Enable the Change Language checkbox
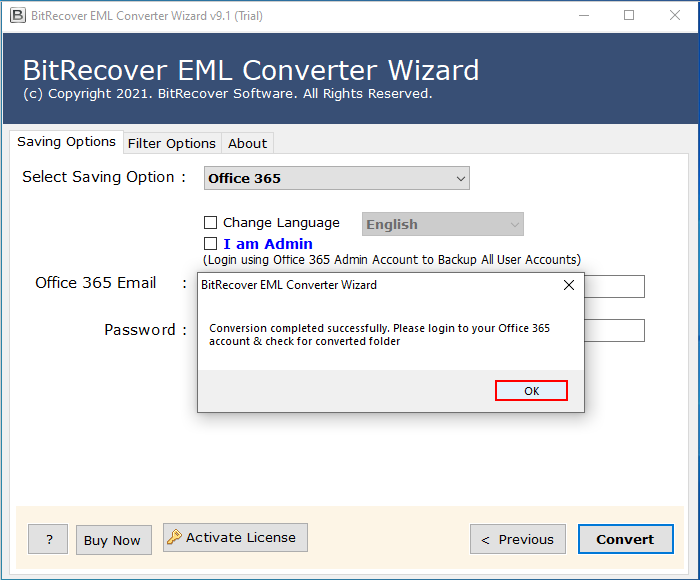The height and width of the screenshot is (580, 700). tap(210, 223)
